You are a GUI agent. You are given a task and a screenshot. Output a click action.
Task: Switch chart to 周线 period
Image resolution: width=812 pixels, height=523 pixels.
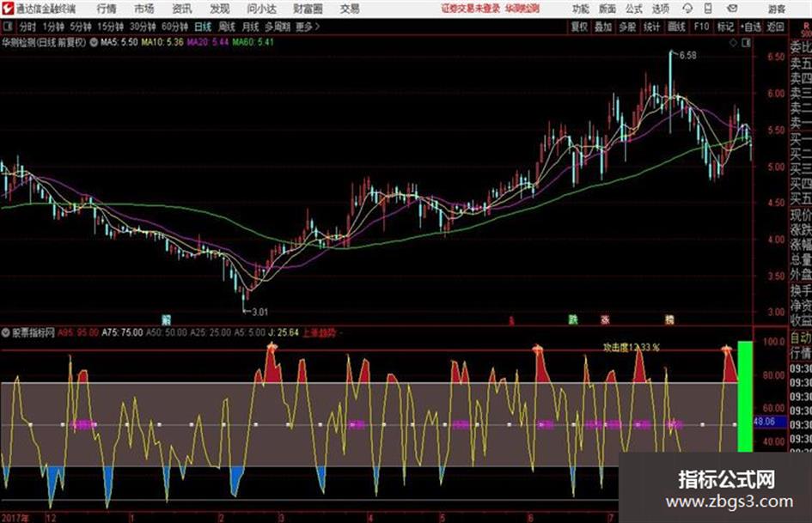tap(227, 27)
